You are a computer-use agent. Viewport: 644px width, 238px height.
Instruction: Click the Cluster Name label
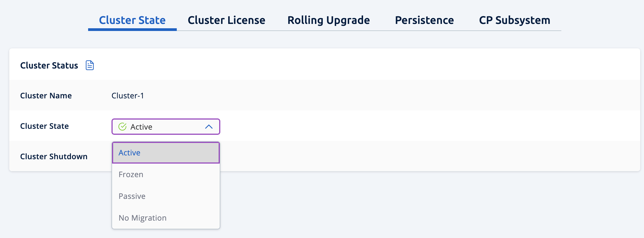click(46, 95)
